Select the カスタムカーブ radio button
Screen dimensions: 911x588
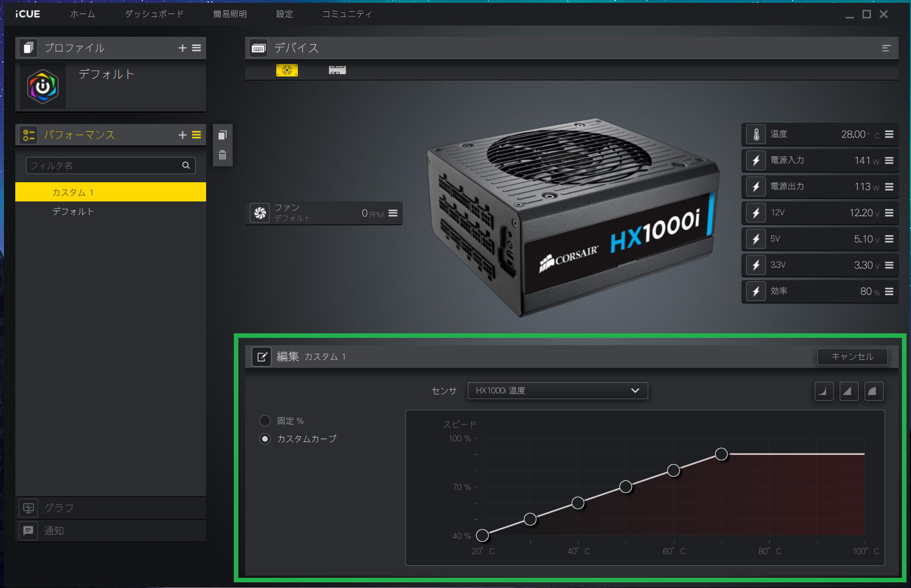265,439
